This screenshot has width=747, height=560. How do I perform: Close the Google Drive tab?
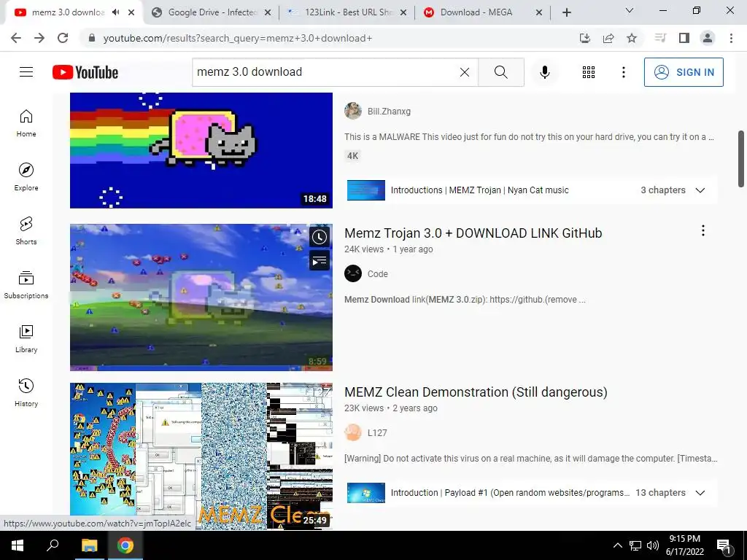coord(268,13)
